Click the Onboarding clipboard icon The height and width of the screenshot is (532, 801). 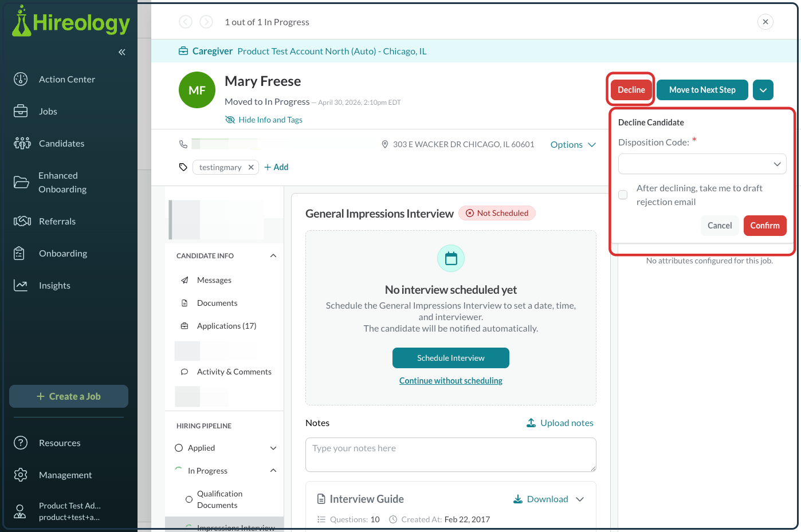(19, 253)
